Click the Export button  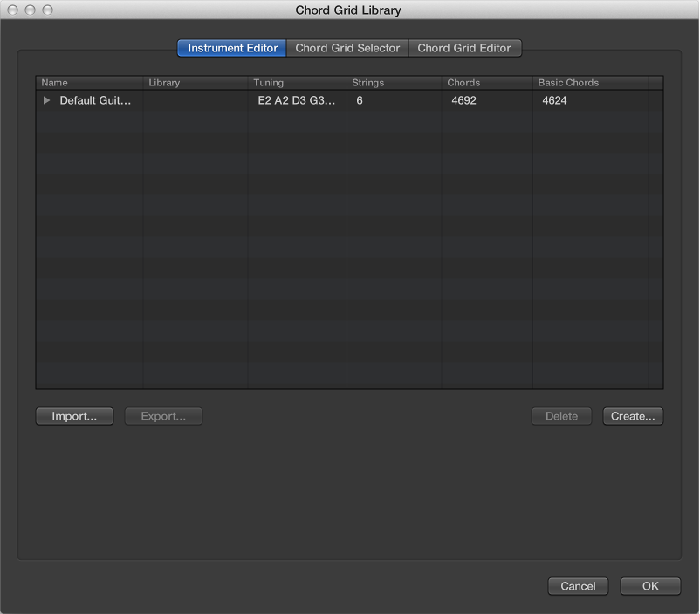coord(162,416)
